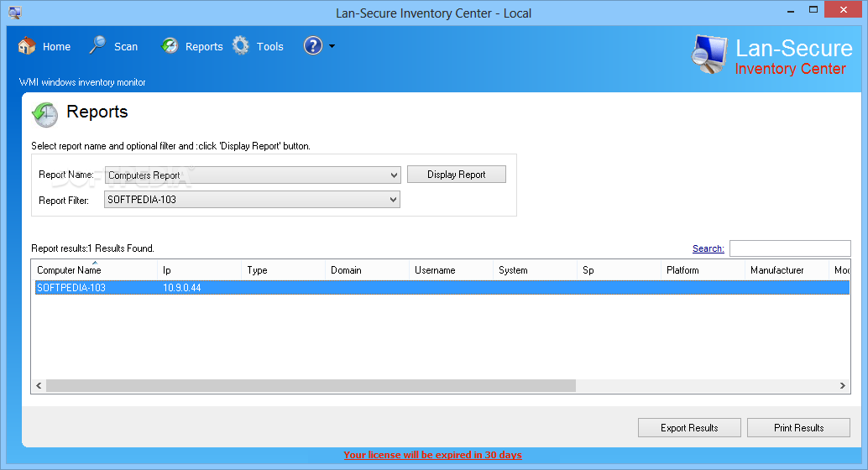Focus the Search input field
This screenshot has width=868, height=470.
[790, 248]
